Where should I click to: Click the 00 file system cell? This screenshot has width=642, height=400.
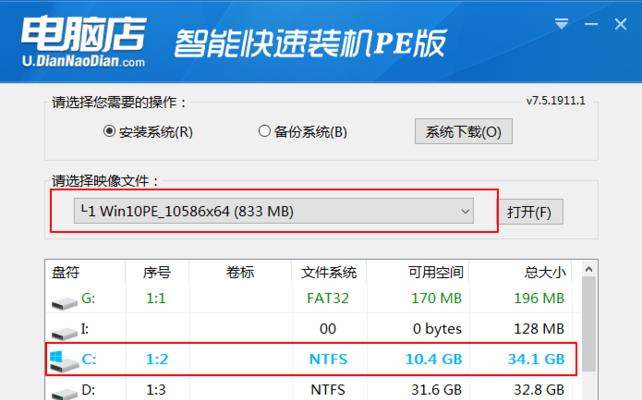(328, 329)
